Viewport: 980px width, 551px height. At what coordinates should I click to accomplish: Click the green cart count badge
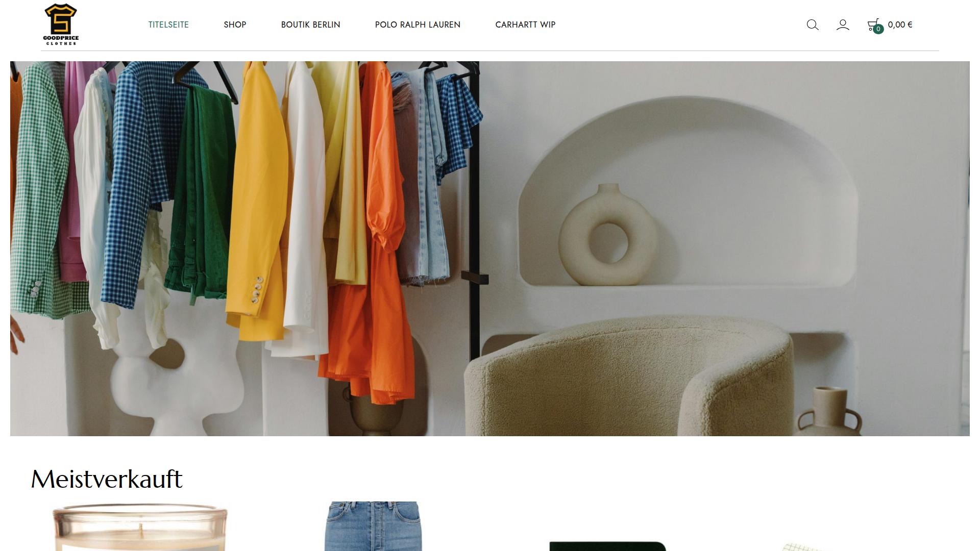[878, 30]
